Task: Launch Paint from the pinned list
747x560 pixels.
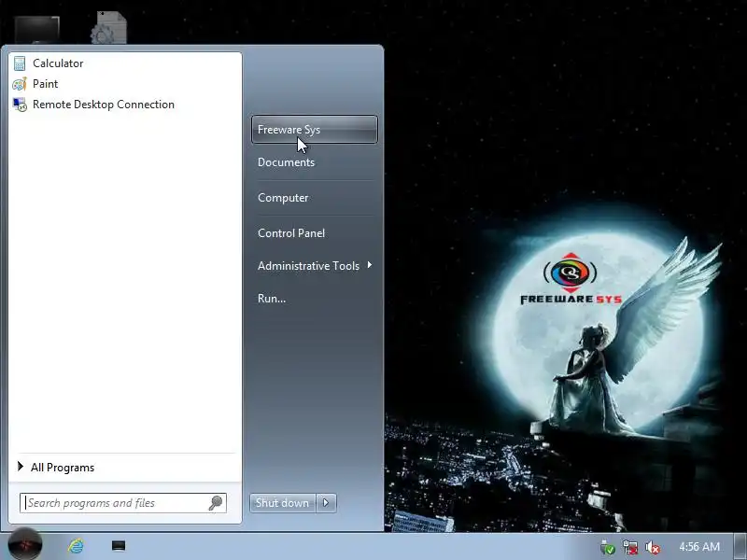Action: [x=125, y=84]
